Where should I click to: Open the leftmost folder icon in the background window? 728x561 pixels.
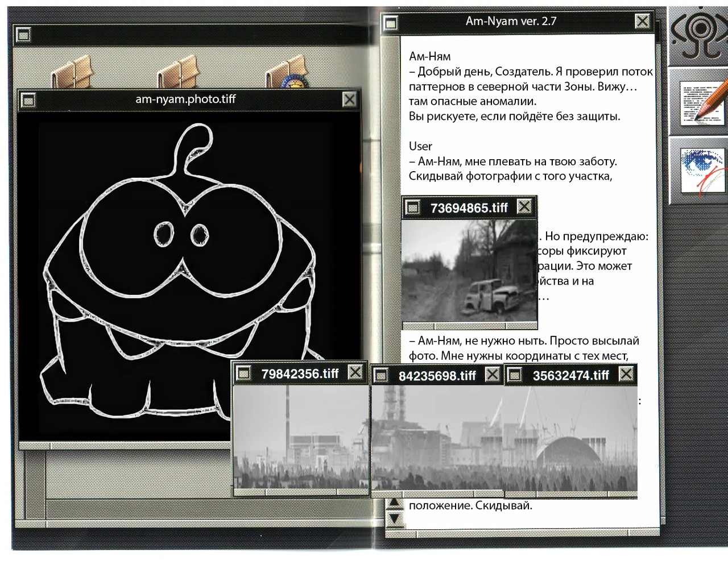tap(71, 72)
